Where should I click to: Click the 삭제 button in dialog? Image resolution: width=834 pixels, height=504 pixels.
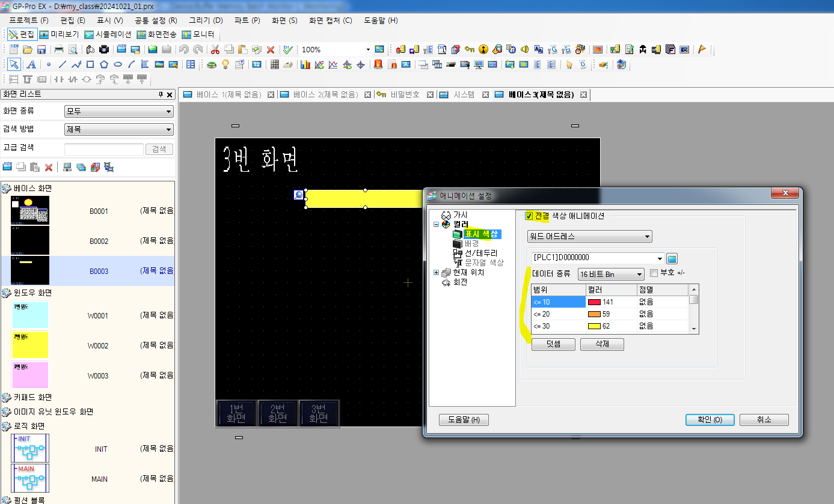(602, 345)
